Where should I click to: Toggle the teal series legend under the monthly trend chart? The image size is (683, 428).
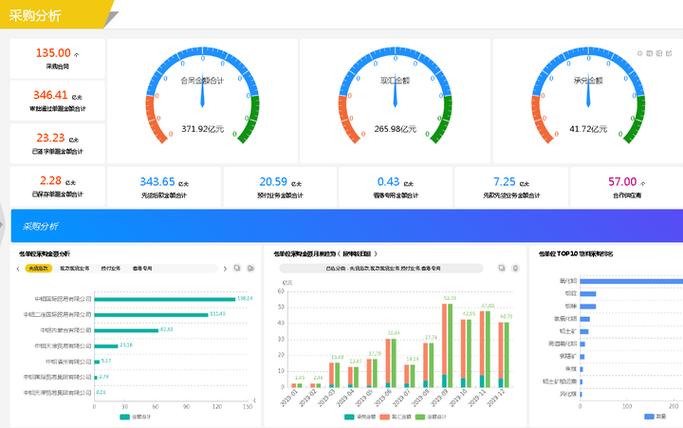pos(360,417)
